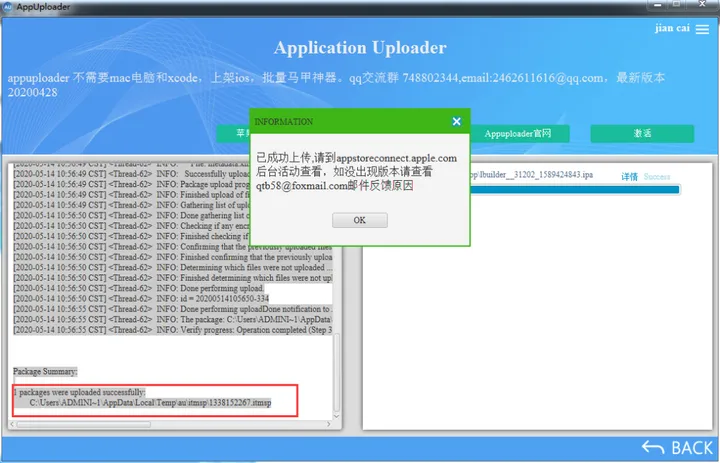Viewport: 720px width, 463px height.
Task: Click the green 激活 button
Action: click(x=642, y=134)
